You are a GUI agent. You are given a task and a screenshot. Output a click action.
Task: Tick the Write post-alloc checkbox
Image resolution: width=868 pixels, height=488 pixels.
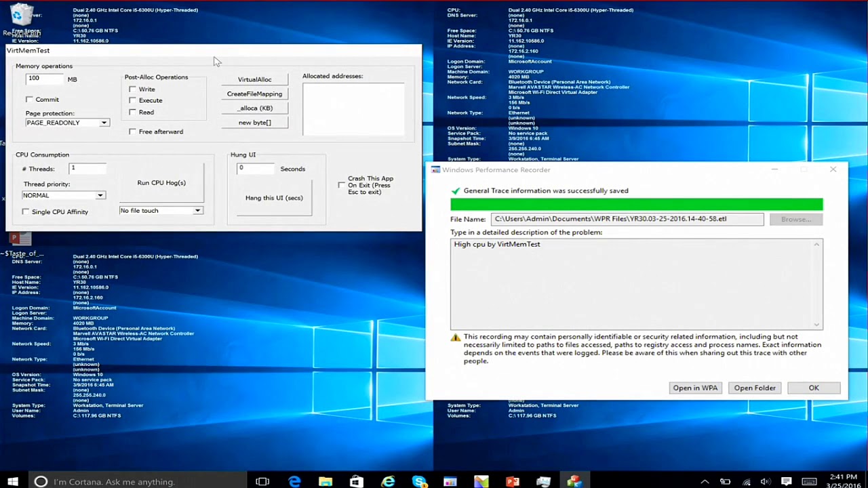coord(132,89)
